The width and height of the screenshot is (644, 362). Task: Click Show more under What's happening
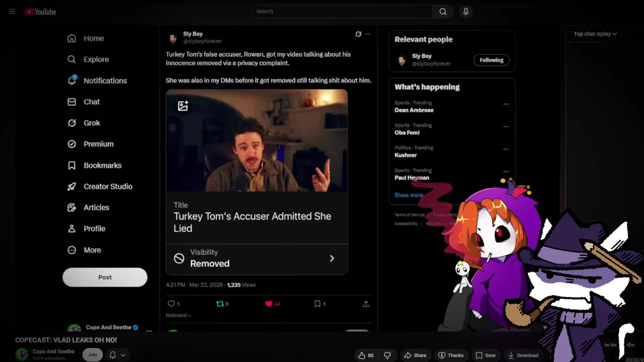(x=409, y=195)
